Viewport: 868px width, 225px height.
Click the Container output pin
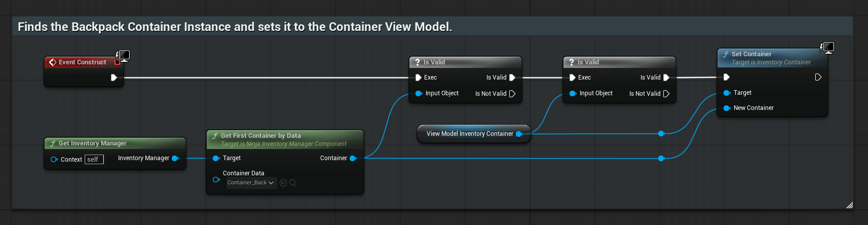click(353, 158)
